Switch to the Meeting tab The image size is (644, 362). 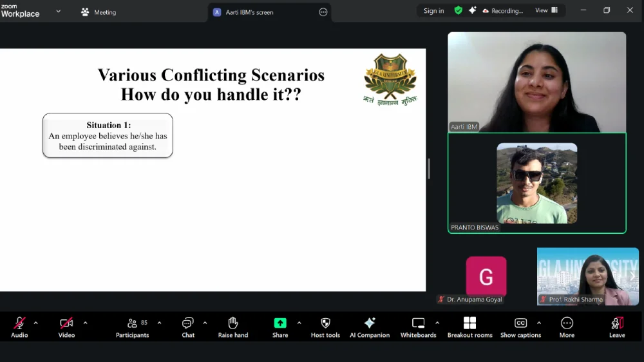[99, 12]
